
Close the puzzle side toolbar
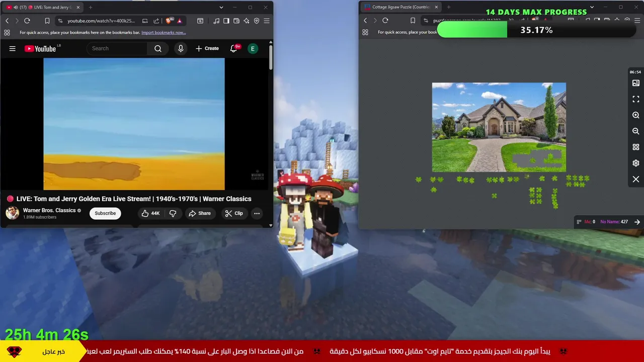point(636,179)
